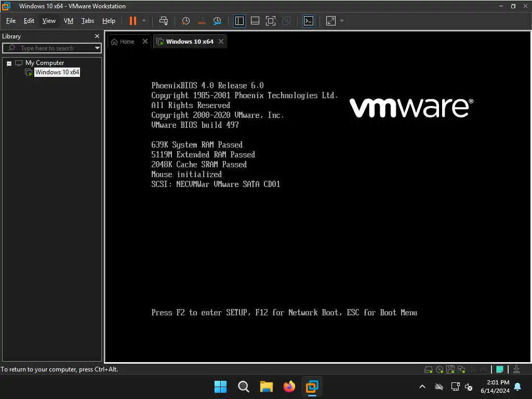
Task: Open the Edit menu
Action: pos(29,21)
